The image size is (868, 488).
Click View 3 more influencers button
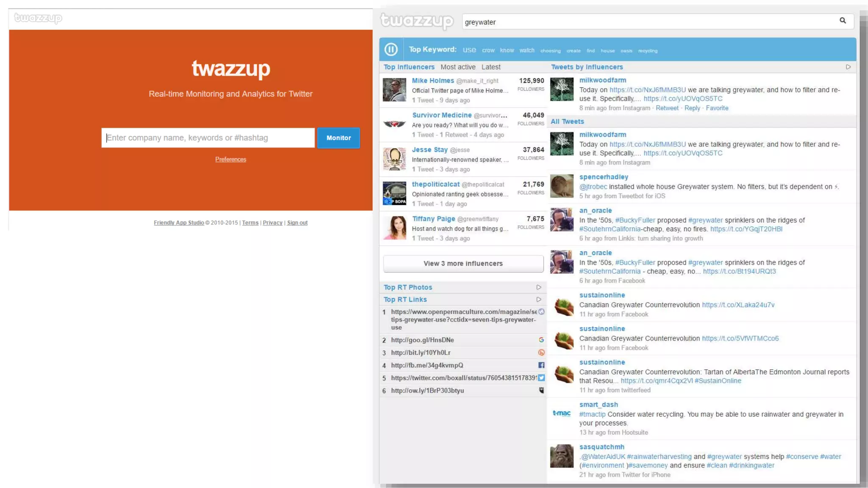click(x=463, y=263)
